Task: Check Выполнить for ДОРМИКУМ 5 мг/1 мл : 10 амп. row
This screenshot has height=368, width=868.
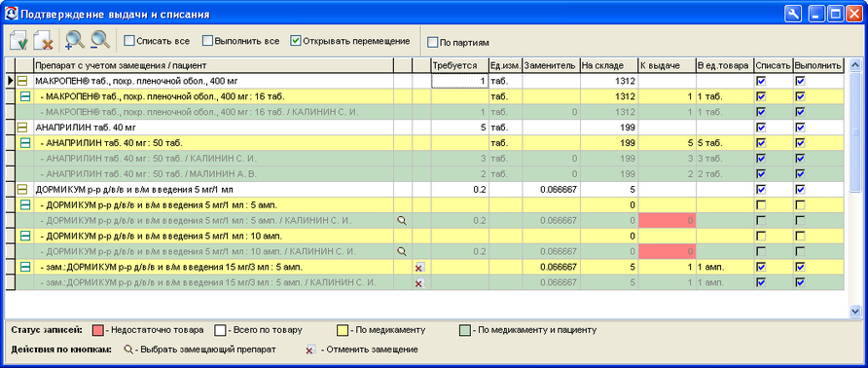Action: tap(801, 237)
